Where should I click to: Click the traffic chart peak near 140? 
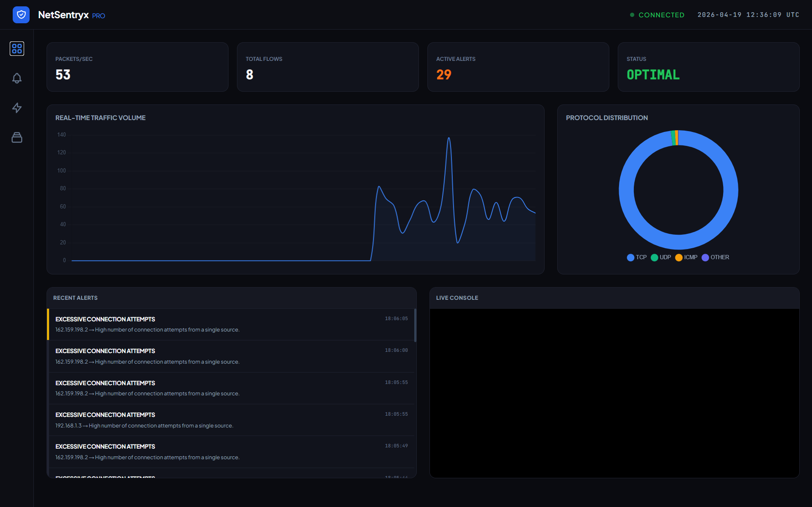click(x=449, y=138)
